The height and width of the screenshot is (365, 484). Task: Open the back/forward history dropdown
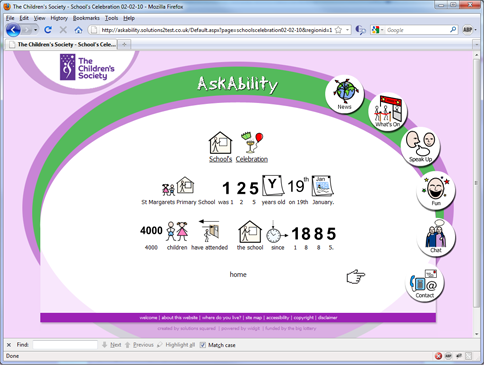click(35, 30)
